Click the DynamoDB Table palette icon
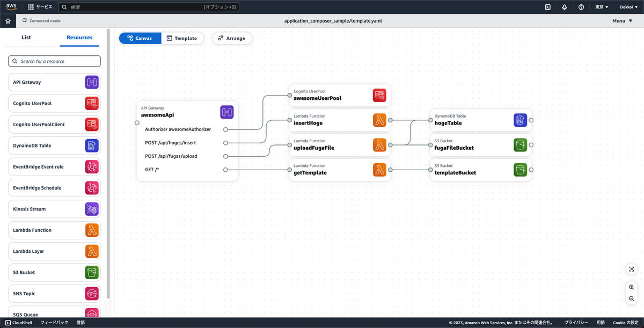This screenshot has width=644, height=328. (92, 145)
